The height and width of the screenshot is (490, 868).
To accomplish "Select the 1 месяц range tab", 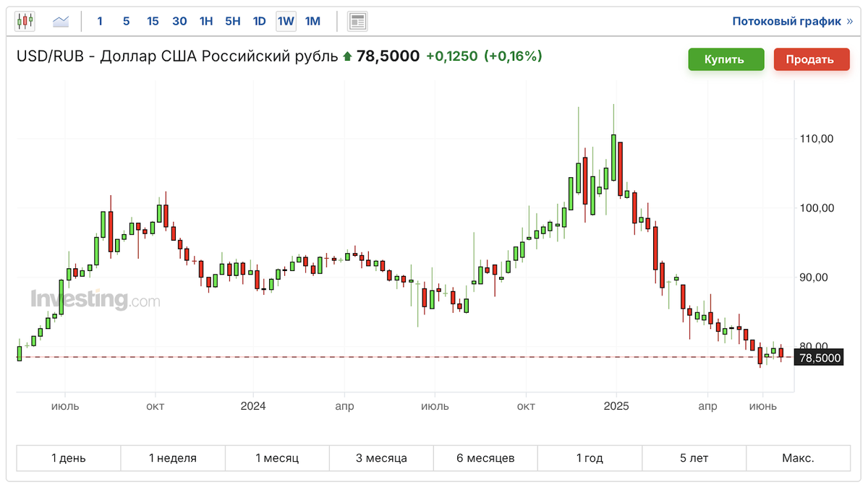I will click(x=277, y=458).
